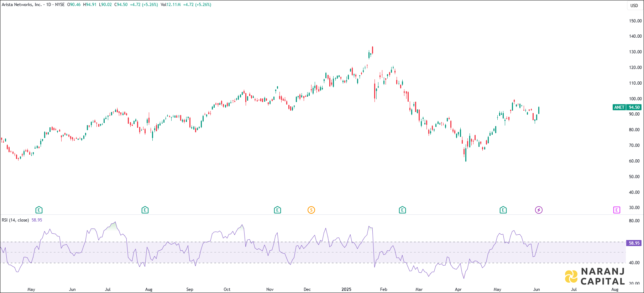The width and height of the screenshot is (644, 293).
Task: Select the RSI (14, close) indicator legend
Action: tap(15, 220)
